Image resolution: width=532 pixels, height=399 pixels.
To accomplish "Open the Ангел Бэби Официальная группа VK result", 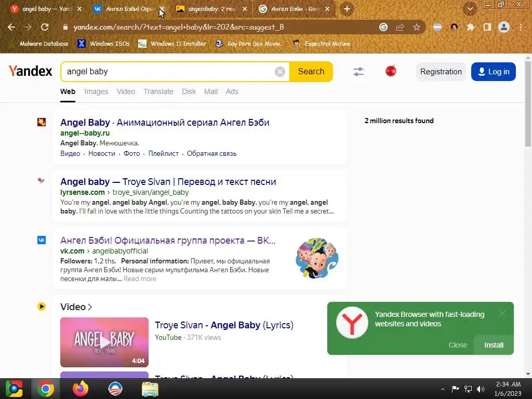I will pyautogui.click(x=168, y=241).
